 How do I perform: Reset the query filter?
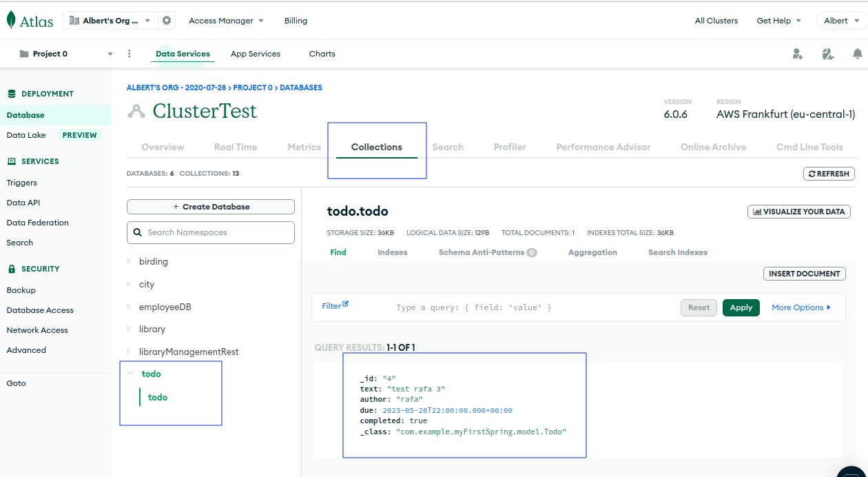pos(699,307)
